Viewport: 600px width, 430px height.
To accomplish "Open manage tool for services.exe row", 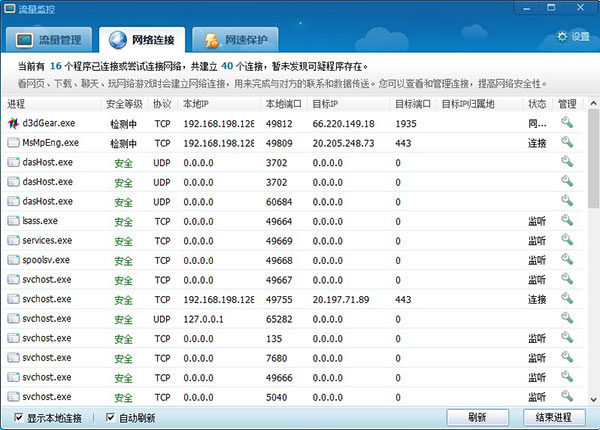I will tap(567, 241).
